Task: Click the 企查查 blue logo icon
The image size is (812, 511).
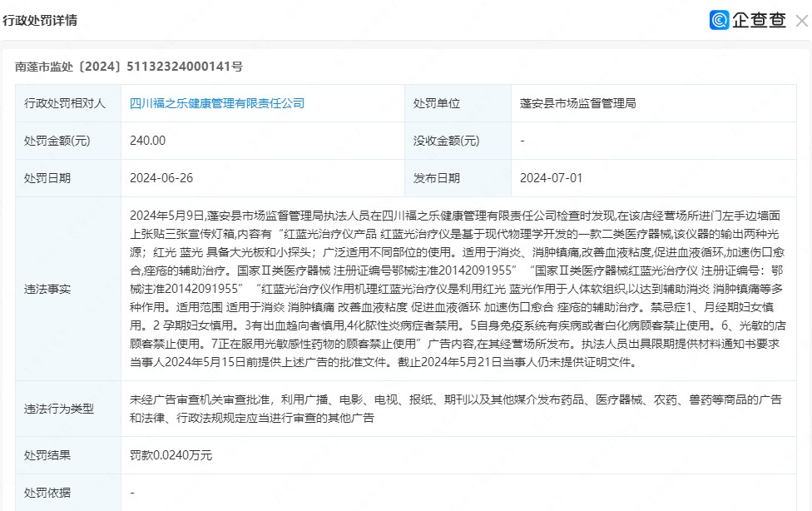Action: (x=719, y=21)
